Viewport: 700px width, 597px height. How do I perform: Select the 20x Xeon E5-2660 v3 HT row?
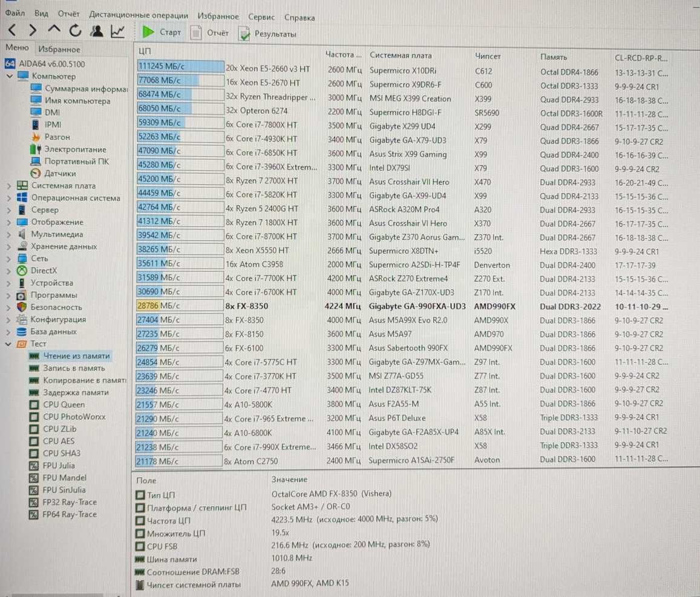(x=403, y=69)
